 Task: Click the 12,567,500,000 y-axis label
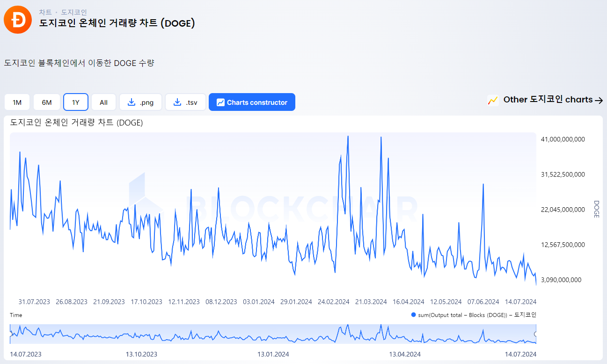pyautogui.click(x=563, y=245)
